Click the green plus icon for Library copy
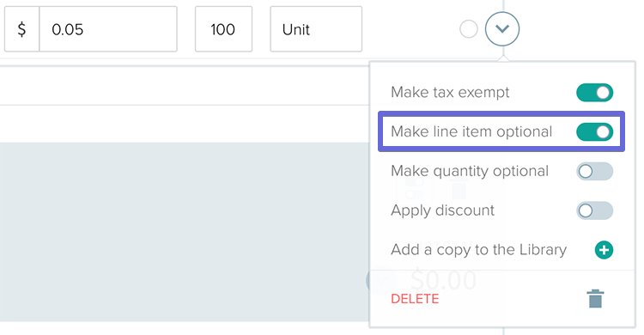644x335 pixels. [604, 250]
